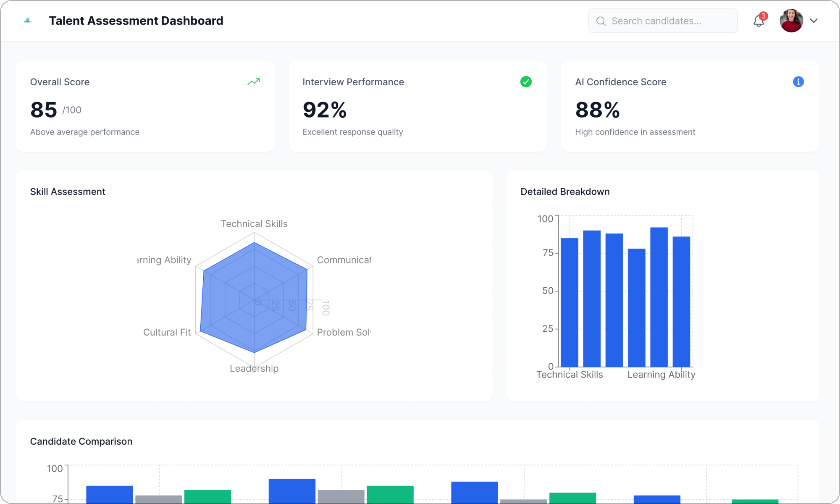Click the search magnifier icon

click(x=601, y=21)
